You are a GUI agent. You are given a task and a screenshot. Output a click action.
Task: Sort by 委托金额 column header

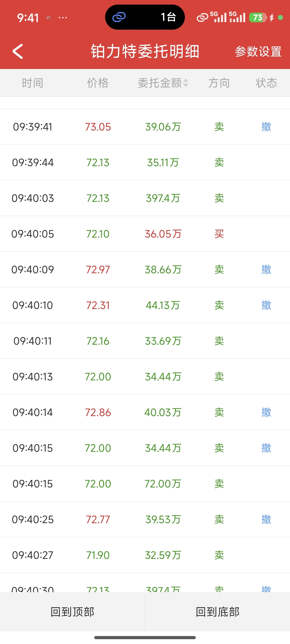point(160,83)
